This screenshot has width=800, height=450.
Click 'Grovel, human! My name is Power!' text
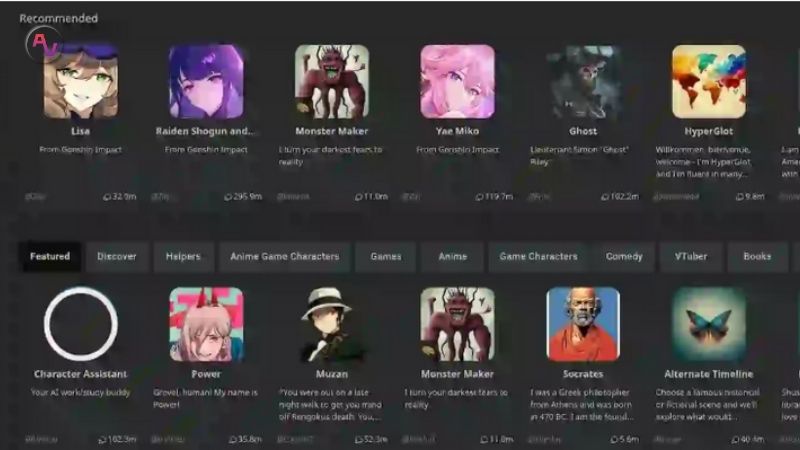(205, 398)
